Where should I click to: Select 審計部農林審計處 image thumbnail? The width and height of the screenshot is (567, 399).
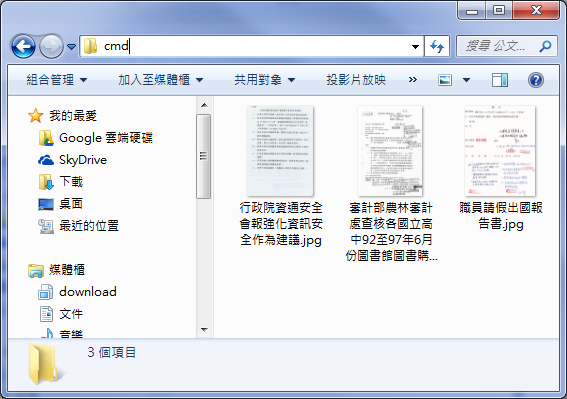[x=390, y=151]
